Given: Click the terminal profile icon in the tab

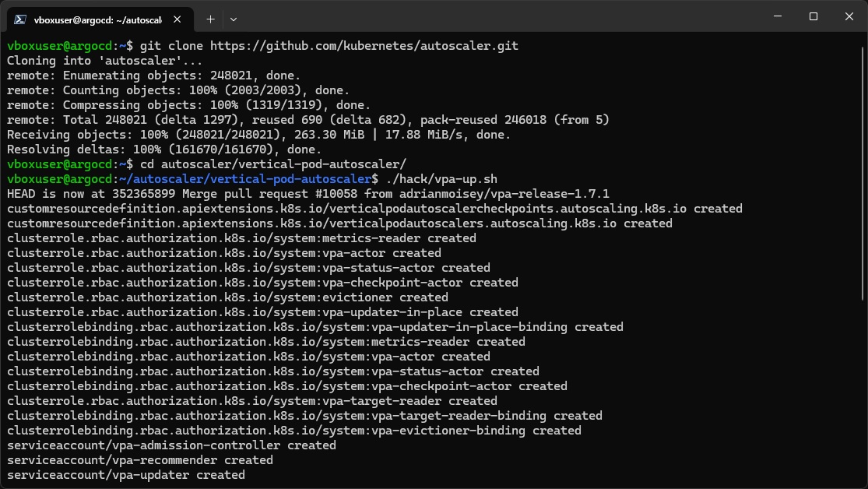Looking at the screenshot, I should coord(20,19).
